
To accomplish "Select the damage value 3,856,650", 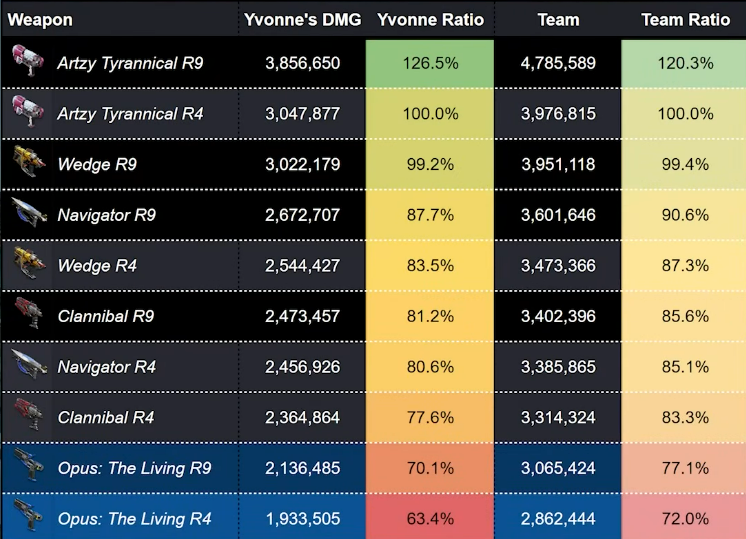I will [303, 63].
